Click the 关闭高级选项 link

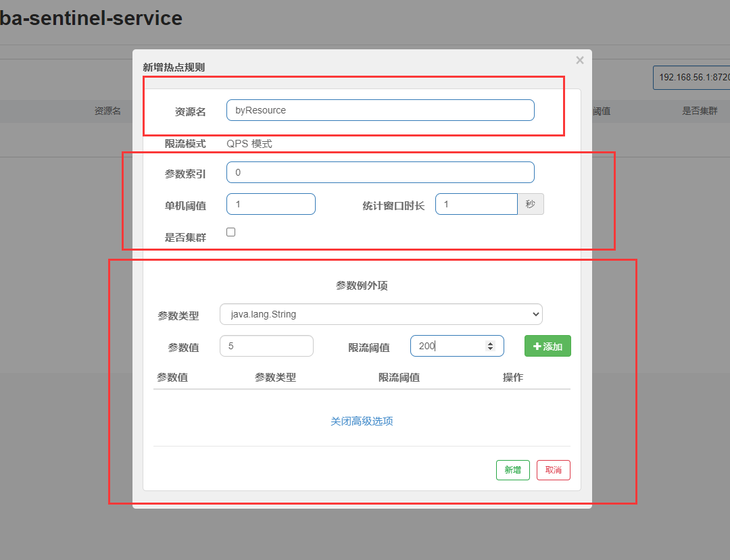coord(362,420)
